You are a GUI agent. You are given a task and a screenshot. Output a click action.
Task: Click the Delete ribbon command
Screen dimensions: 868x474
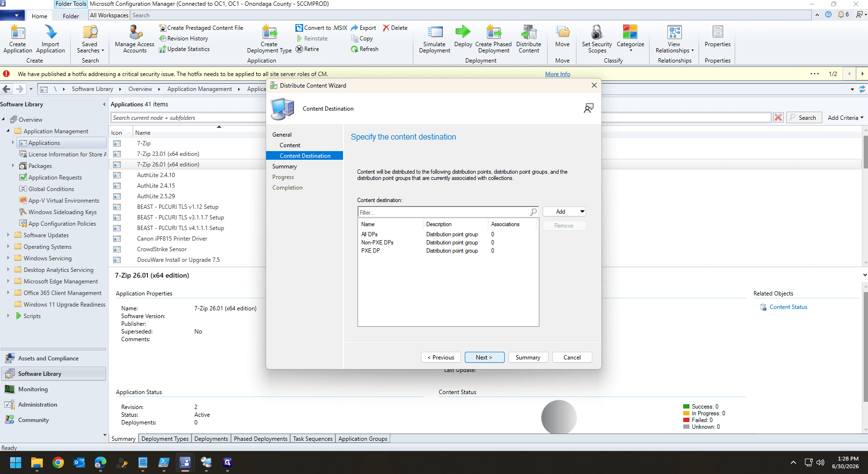[395, 28]
